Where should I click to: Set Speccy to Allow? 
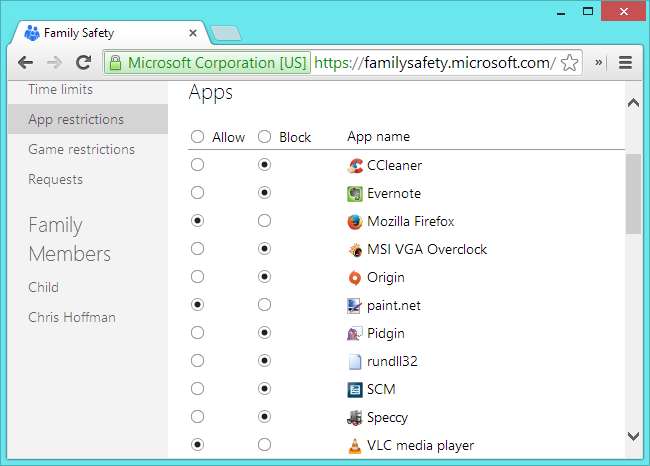197,417
